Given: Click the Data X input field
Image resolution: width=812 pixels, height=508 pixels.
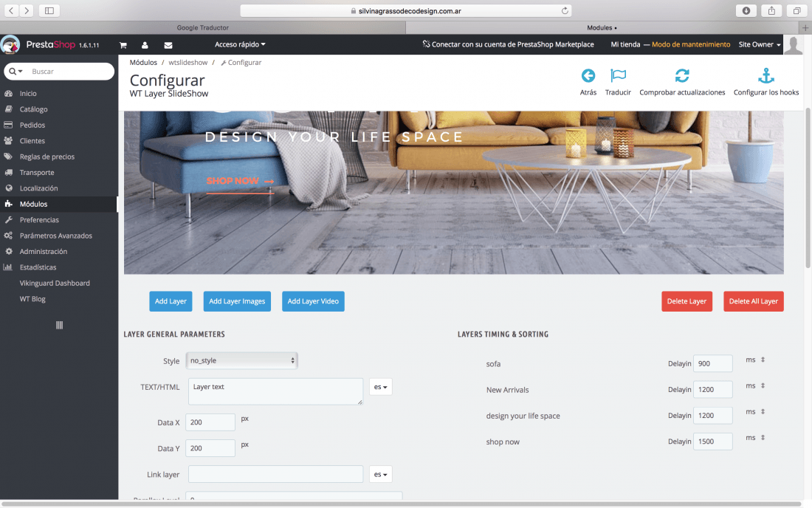Looking at the screenshot, I should (210, 422).
